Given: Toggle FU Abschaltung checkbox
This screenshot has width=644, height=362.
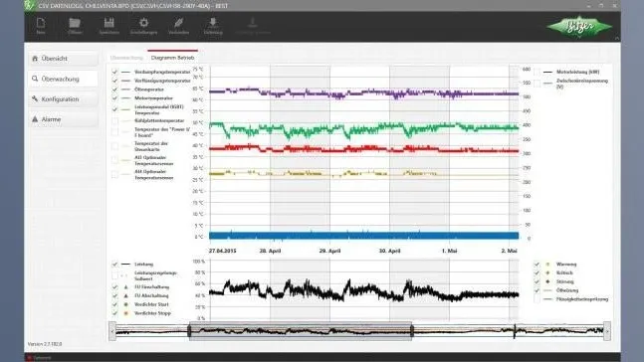Looking at the screenshot, I should click(114, 295).
